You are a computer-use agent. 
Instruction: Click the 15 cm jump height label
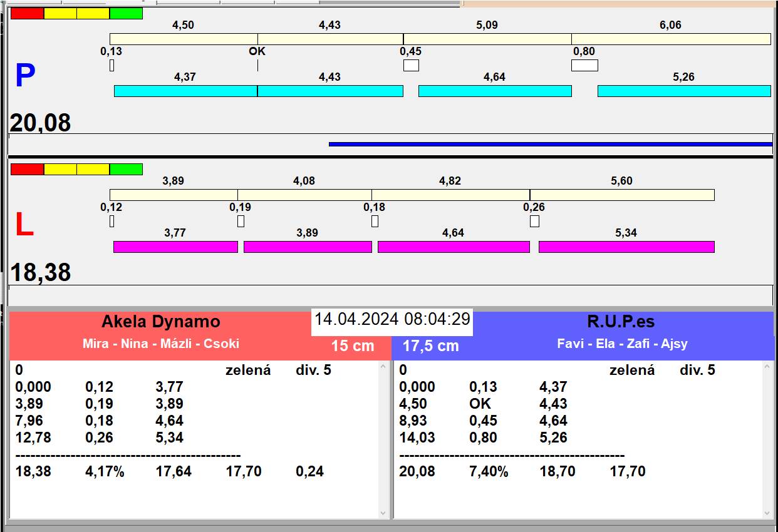[x=353, y=345]
